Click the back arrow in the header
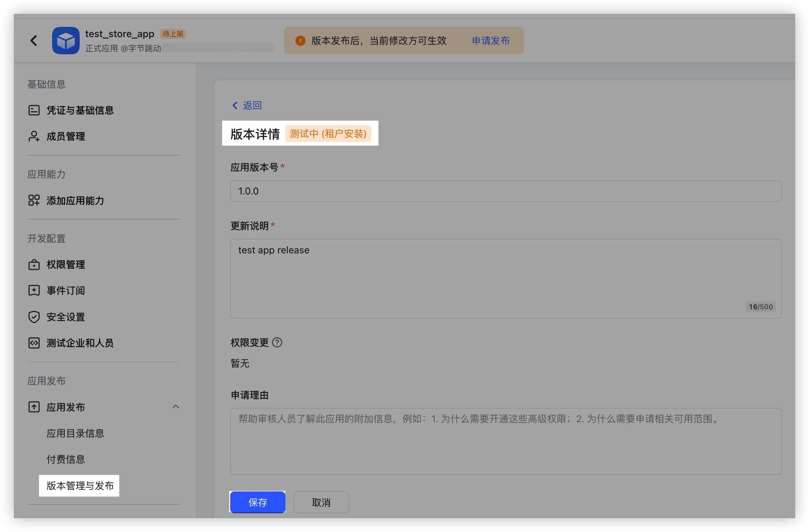 point(34,41)
